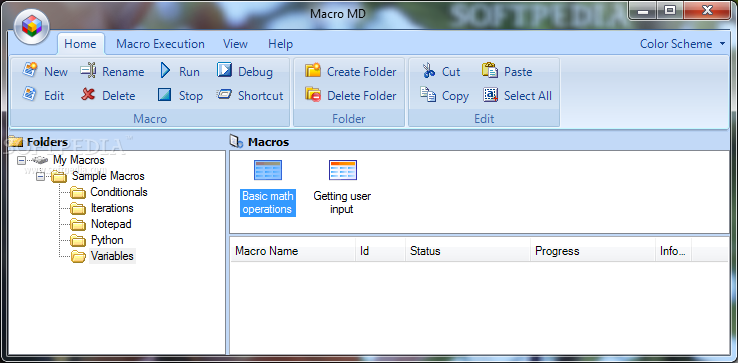Screen dimensions: 738x363
Task: Click the Copy icon
Action: click(428, 94)
